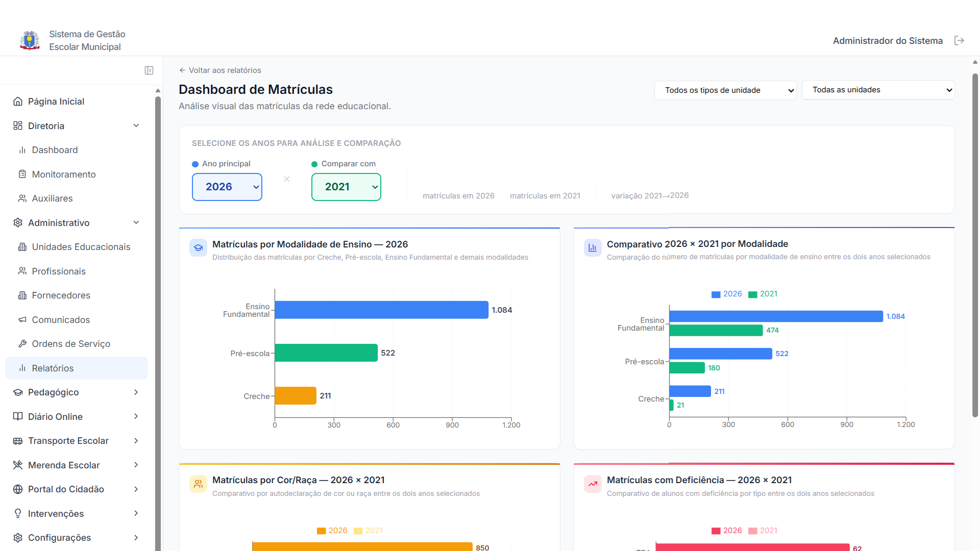Click the Profissionais people icon
980x551 pixels.
tap(22, 271)
